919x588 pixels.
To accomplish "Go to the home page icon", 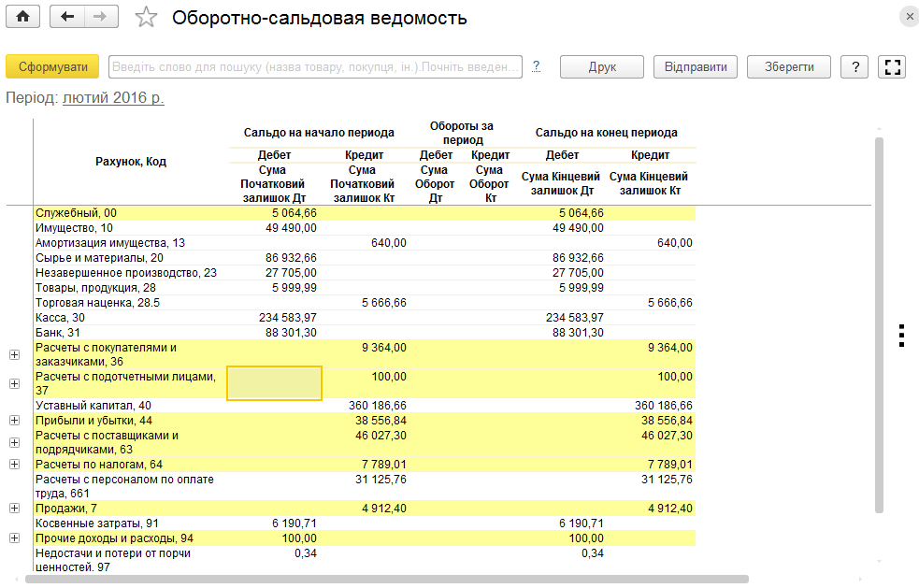I will pos(22,17).
